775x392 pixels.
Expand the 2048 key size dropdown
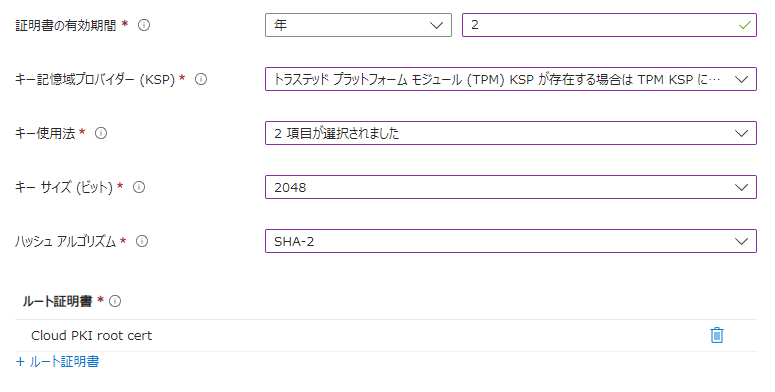point(511,187)
